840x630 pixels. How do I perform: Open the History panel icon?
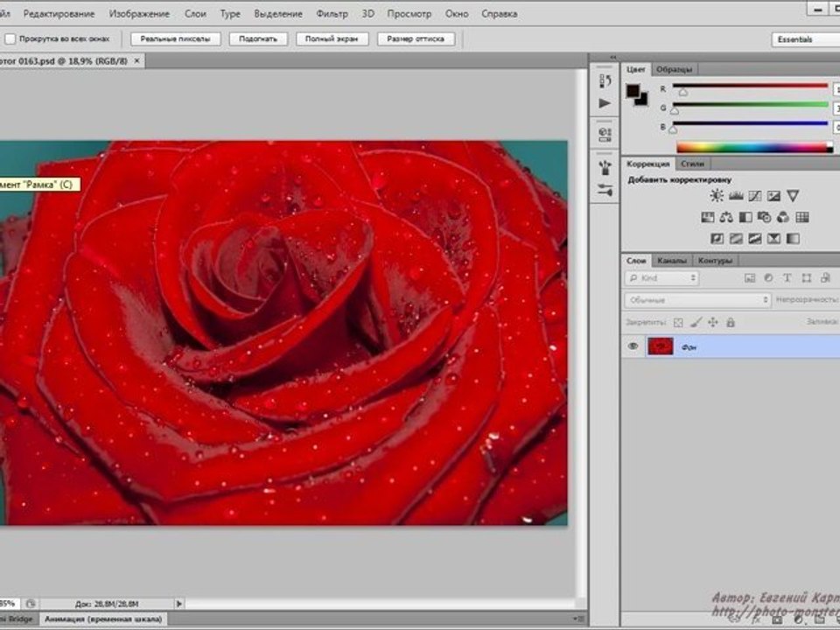pyautogui.click(x=605, y=80)
